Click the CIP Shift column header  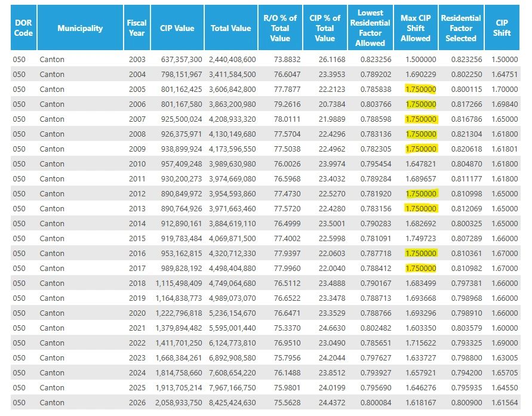pos(502,28)
